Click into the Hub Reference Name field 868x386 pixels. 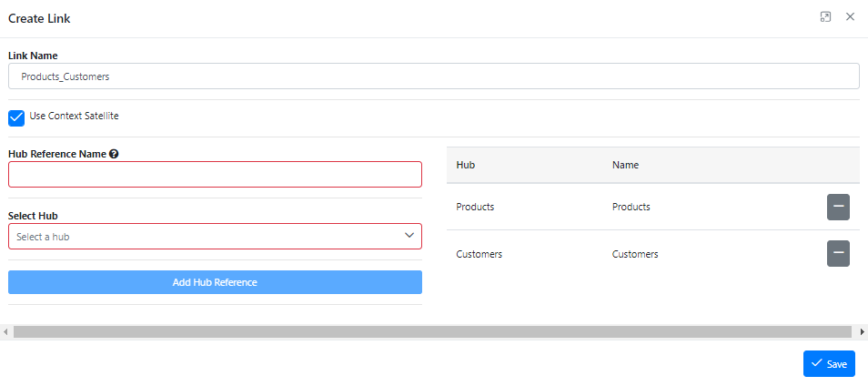pos(215,175)
